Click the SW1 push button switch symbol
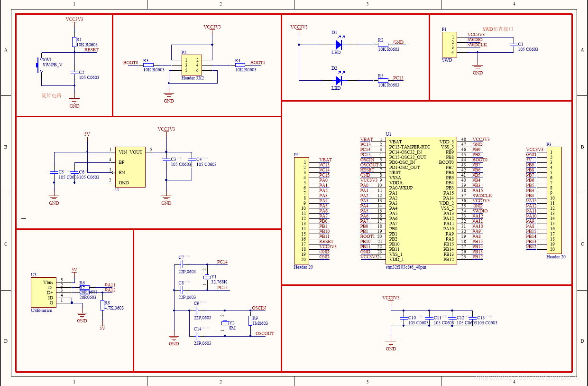Image resolution: width=588 pixels, height=386 pixels. [x=39, y=65]
